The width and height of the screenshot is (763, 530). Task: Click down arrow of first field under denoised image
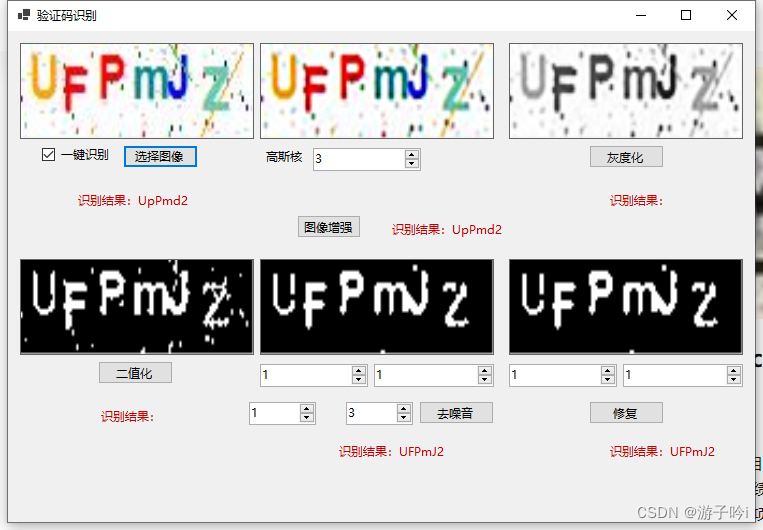pyautogui.click(x=359, y=380)
